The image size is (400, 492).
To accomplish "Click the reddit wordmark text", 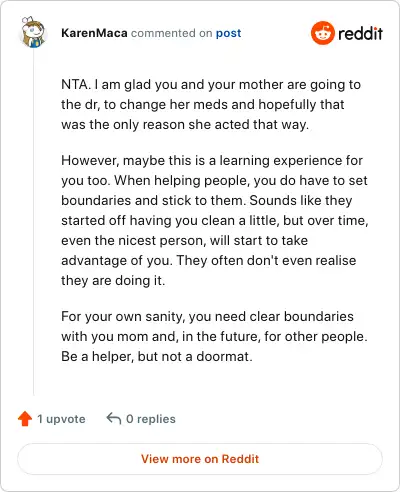I will [x=360, y=33].
